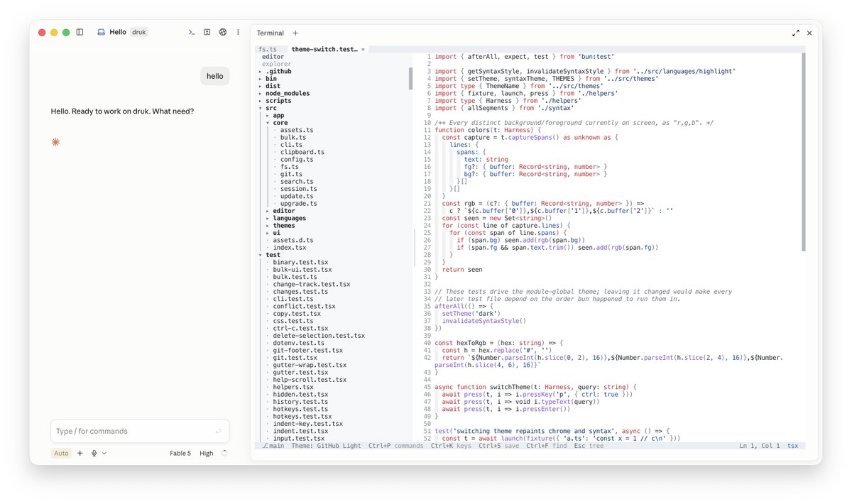Click the git branch main indicator
Image resolution: width=852 pixels, height=504 pixels.
pos(273,446)
